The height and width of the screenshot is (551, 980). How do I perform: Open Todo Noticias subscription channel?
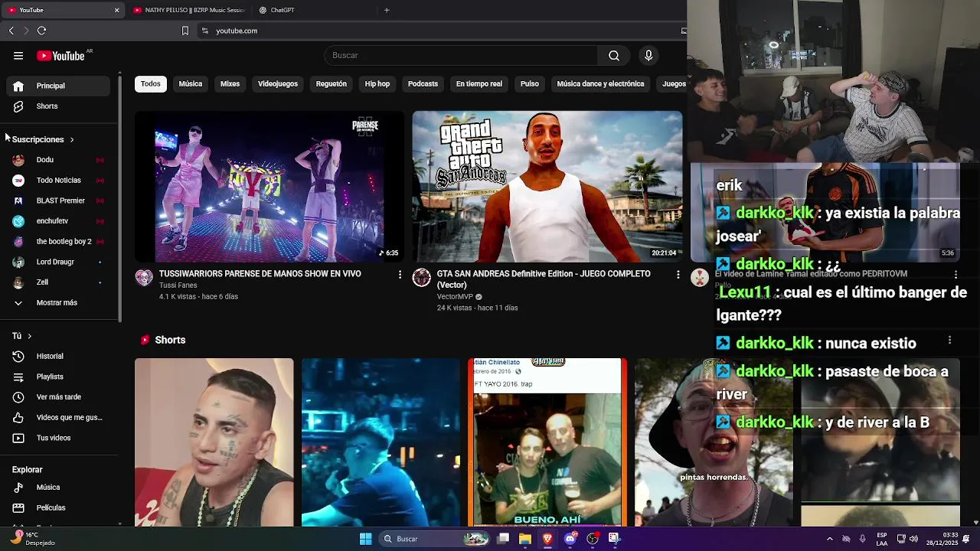(x=60, y=180)
